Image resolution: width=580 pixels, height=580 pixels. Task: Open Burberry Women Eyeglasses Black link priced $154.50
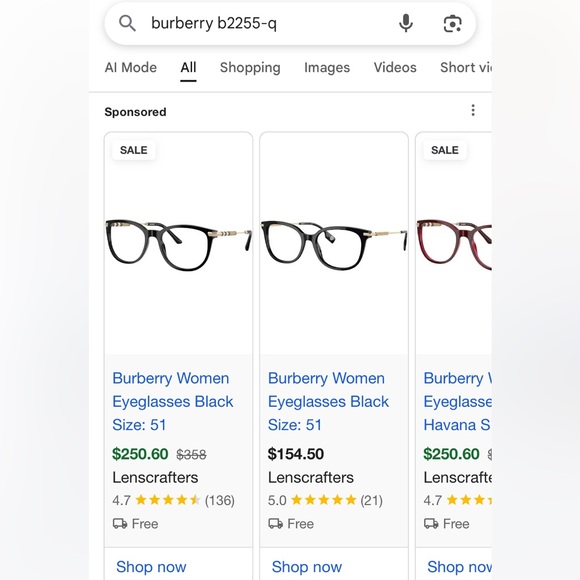click(328, 401)
